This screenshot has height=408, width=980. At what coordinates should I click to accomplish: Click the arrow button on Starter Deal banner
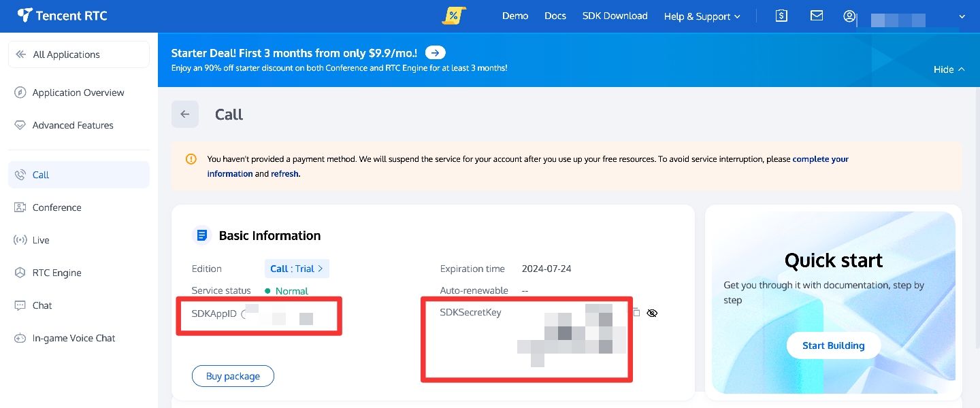pyautogui.click(x=436, y=53)
